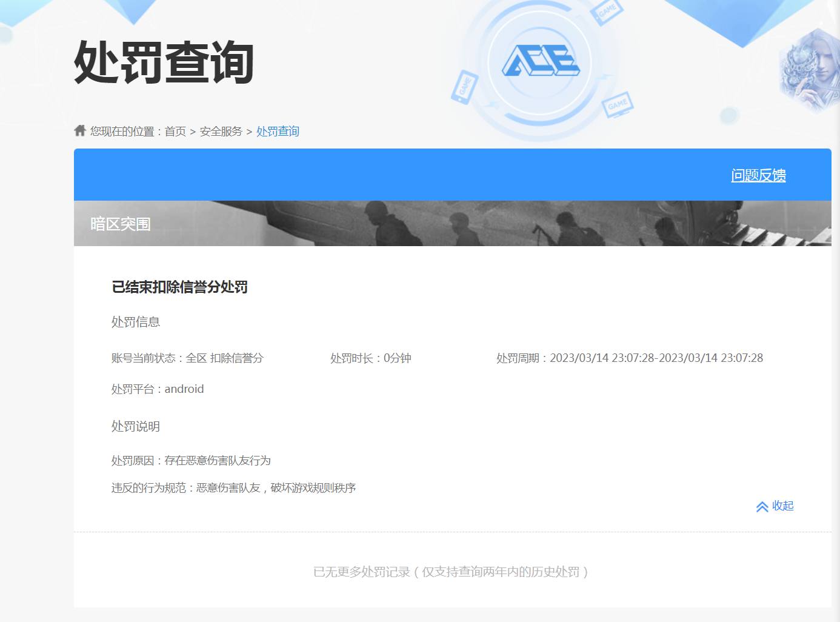Click 账号当前状态：全区 扣除信誉分 text
The width and height of the screenshot is (840, 622).
coord(187,358)
